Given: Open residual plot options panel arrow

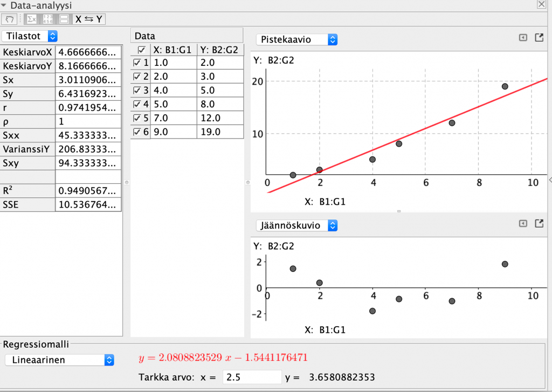Looking at the screenshot, I should pyautogui.click(x=523, y=223).
